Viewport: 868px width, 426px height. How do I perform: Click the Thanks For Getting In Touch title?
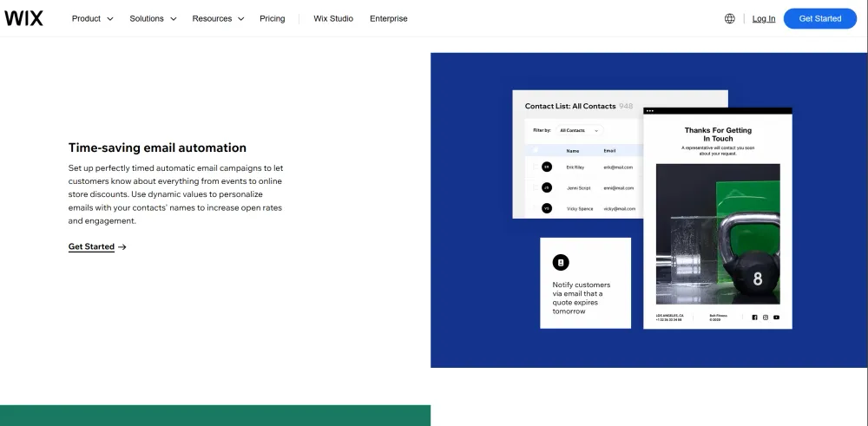(x=718, y=134)
